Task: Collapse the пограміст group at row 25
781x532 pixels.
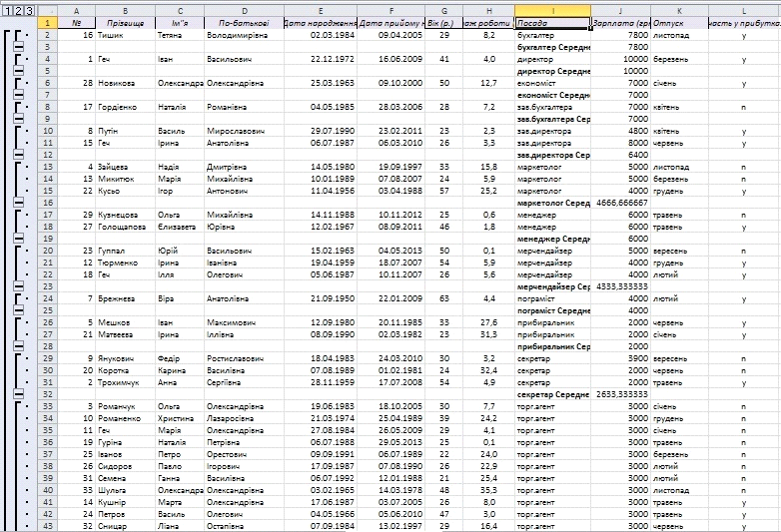Action: [x=18, y=310]
